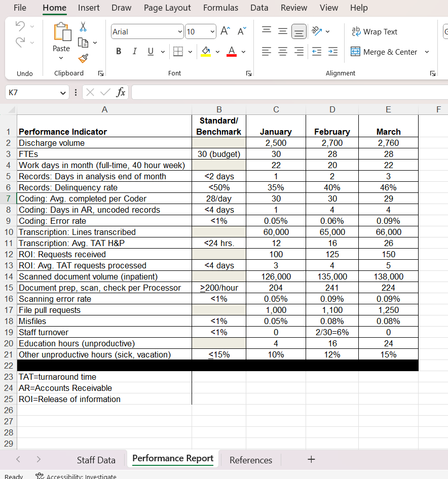
Task: Expand underline style dropdown arrow
Action: (163, 52)
